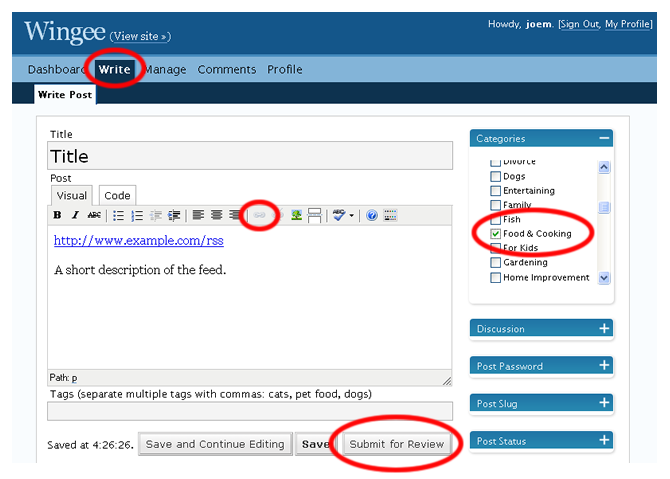Toggle italic formatting in the editor
Image resolution: width=670 pixels, height=479 pixels.
[x=75, y=215]
